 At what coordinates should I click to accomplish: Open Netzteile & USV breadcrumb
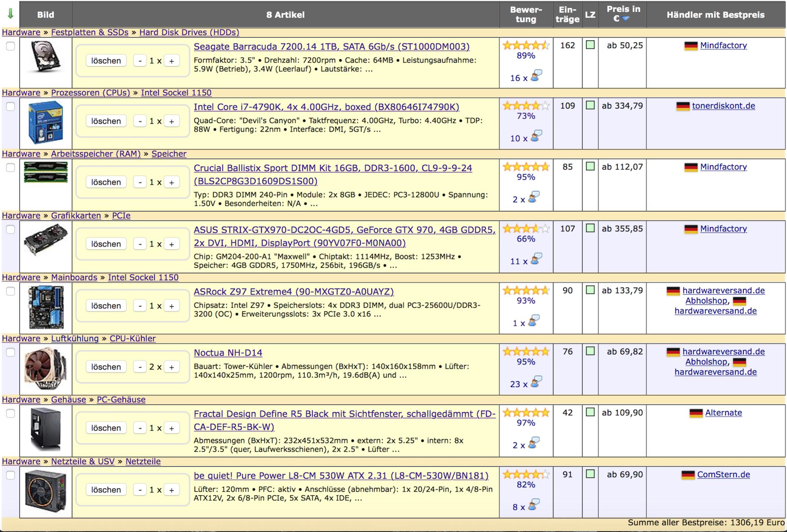tap(83, 461)
